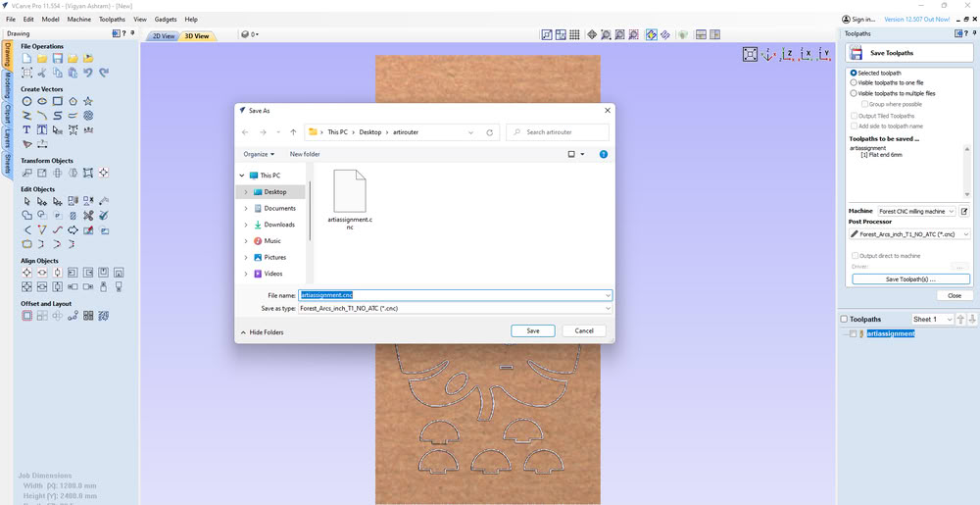Click the Redo arrow in File Operations

[x=104, y=73]
